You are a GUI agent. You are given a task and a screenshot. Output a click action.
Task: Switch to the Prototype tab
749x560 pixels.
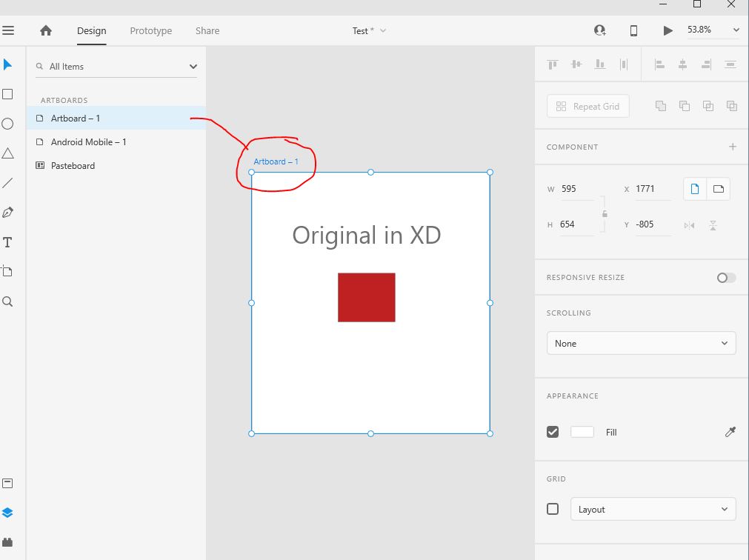tap(150, 30)
